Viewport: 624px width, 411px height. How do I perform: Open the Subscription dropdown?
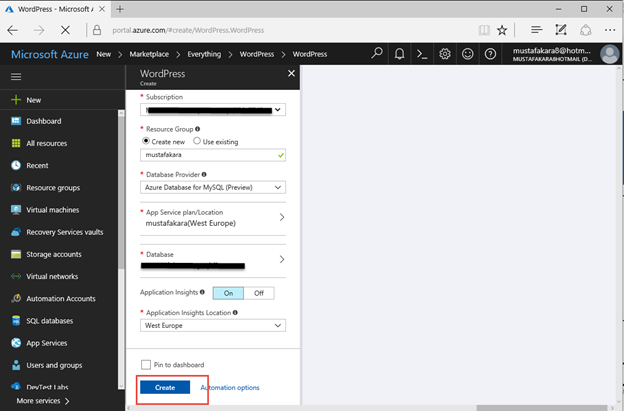pos(213,110)
